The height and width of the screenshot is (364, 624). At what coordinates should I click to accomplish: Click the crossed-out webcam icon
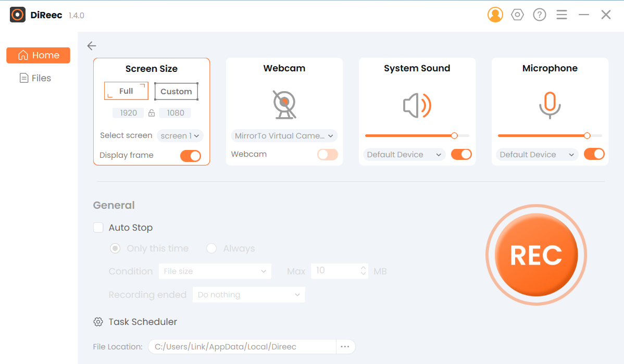click(x=284, y=105)
